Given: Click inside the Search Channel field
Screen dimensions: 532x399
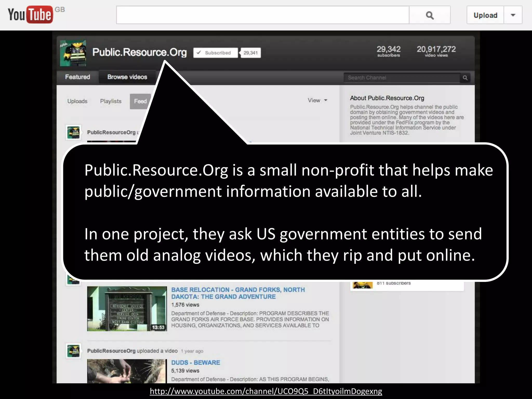Looking at the screenshot, I should [401, 78].
